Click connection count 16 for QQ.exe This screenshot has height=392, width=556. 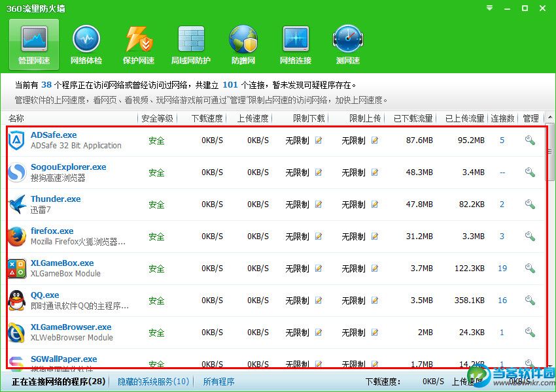(x=502, y=301)
